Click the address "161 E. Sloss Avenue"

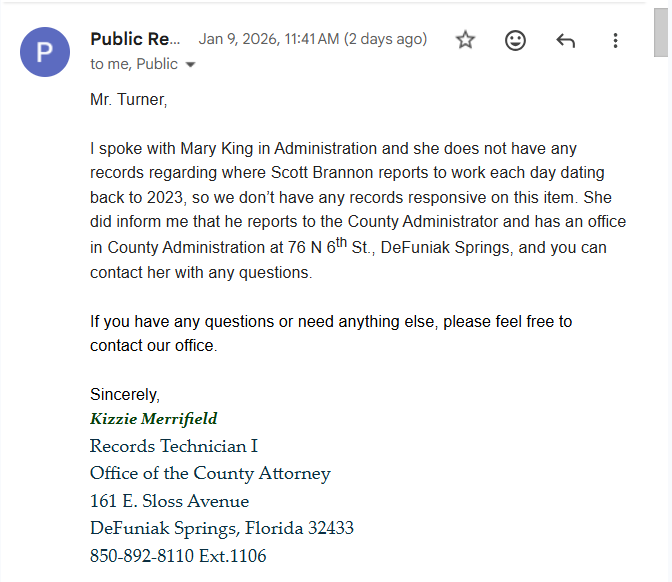coord(169,501)
